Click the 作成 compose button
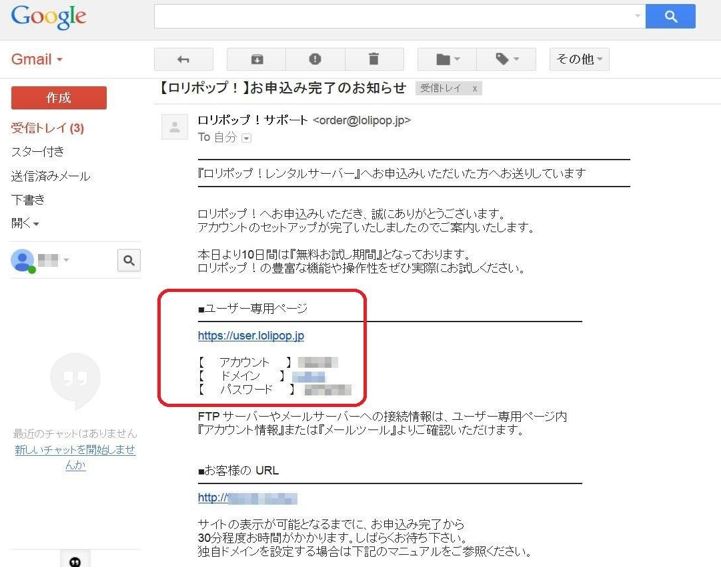This screenshot has height=576, width=721. 59,98
